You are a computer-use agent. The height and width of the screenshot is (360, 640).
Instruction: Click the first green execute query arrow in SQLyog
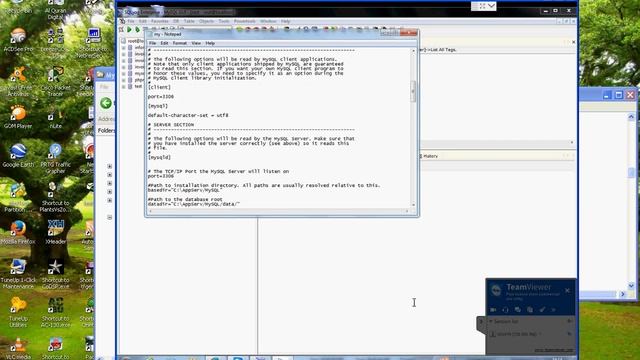129,29
